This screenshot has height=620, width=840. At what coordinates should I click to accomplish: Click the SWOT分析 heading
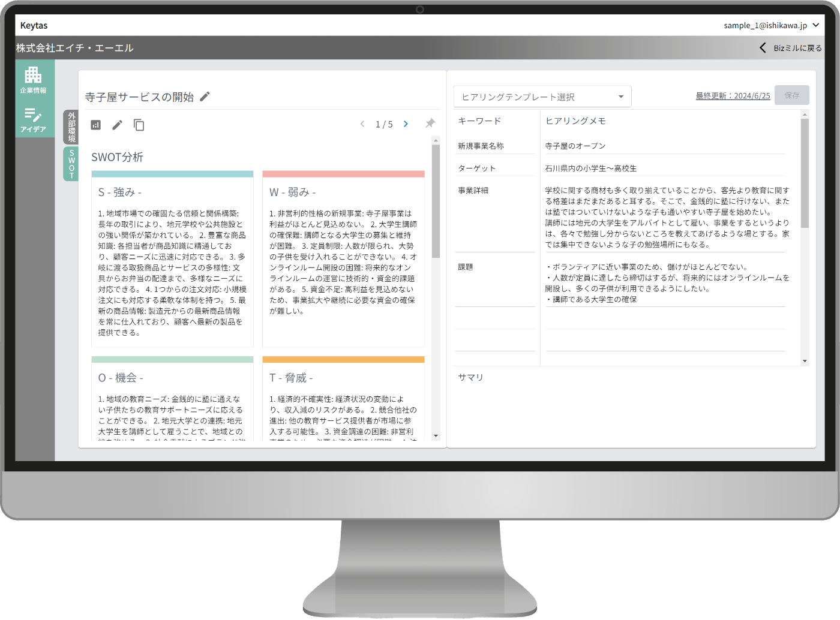pyautogui.click(x=117, y=157)
